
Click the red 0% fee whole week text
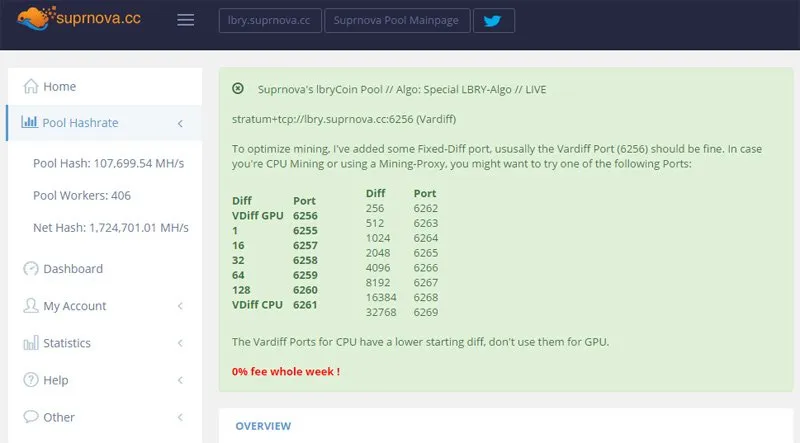pos(286,372)
